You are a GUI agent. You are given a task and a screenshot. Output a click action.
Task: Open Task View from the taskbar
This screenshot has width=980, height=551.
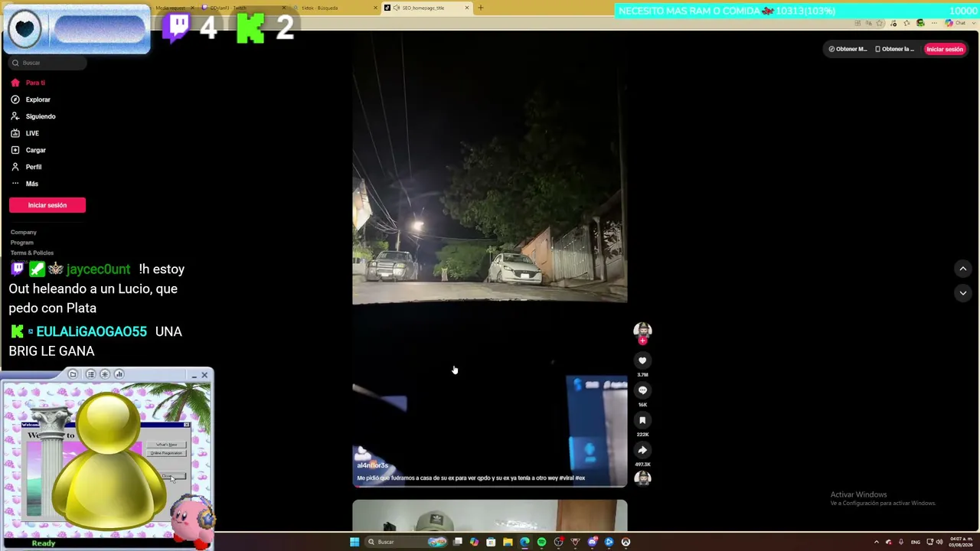[x=457, y=542]
